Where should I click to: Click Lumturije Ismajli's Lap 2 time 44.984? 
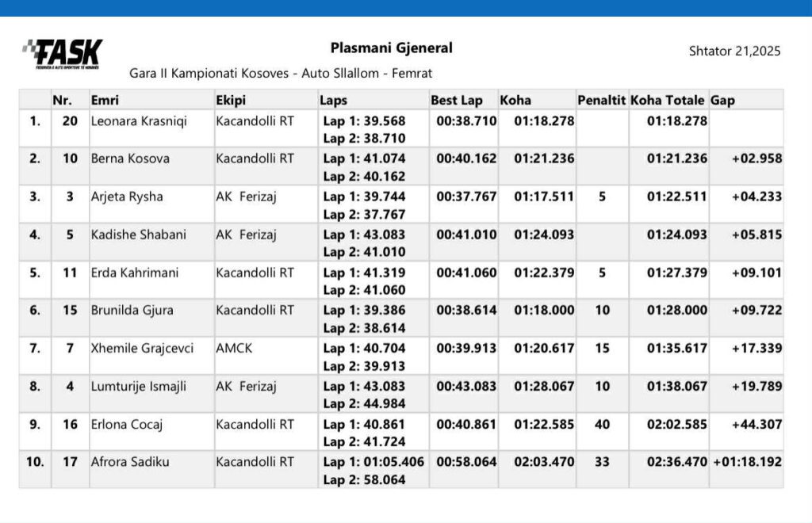coord(364,403)
